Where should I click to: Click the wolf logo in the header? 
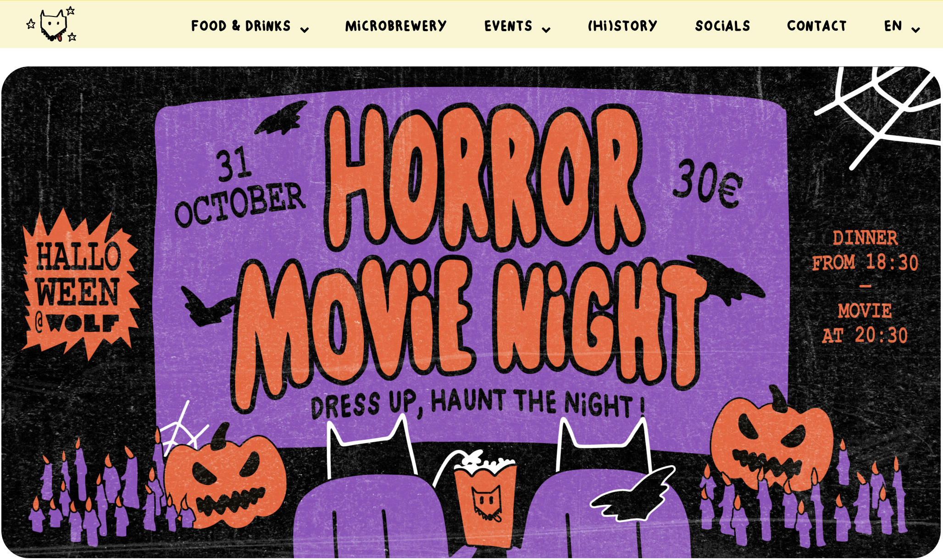coord(51,25)
